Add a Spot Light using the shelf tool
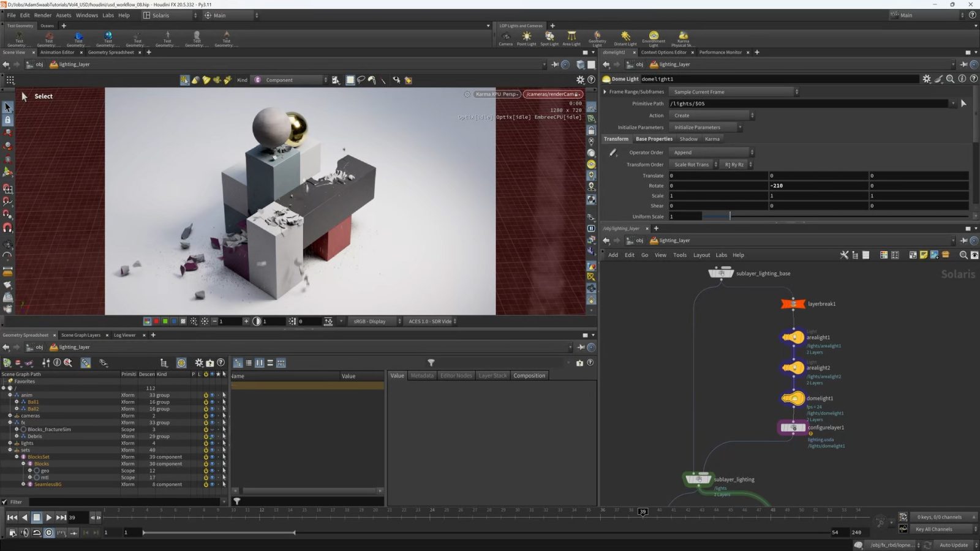This screenshot has height=551, width=980. [x=549, y=37]
